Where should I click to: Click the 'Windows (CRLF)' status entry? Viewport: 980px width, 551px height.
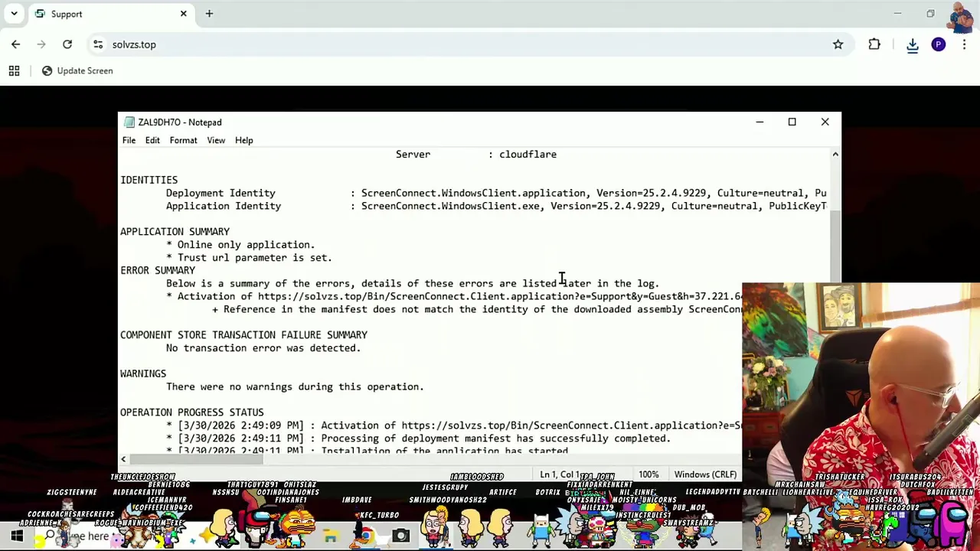pos(705,474)
